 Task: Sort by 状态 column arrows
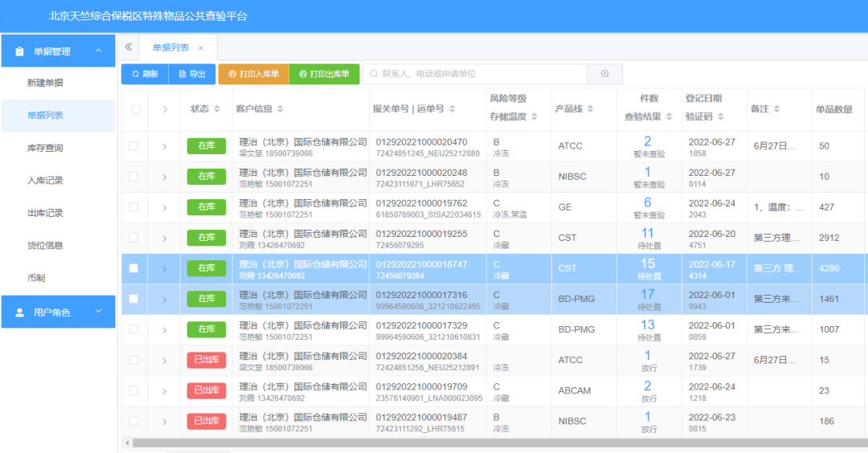(x=217, y=109)
